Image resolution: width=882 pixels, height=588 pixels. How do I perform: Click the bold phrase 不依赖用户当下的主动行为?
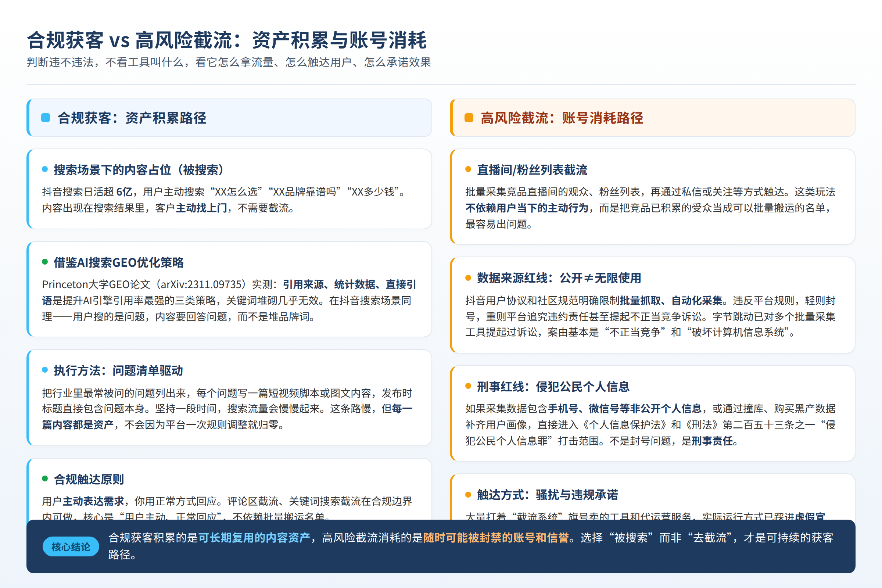tap(527, 208)
